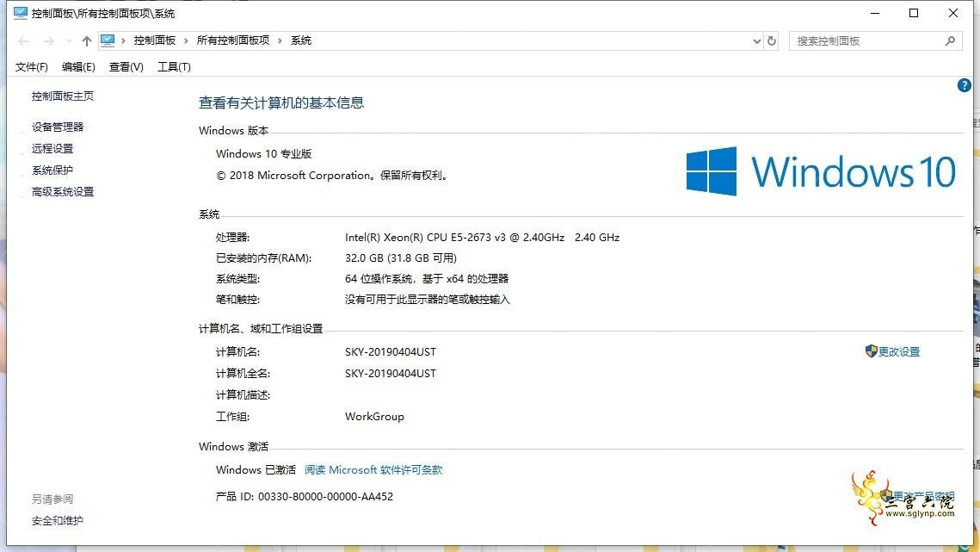The width and height of the screenshot is (980, 552).
Task: Click the 2018 Microsoft Corporation copyright text
Action: [332, 176]
